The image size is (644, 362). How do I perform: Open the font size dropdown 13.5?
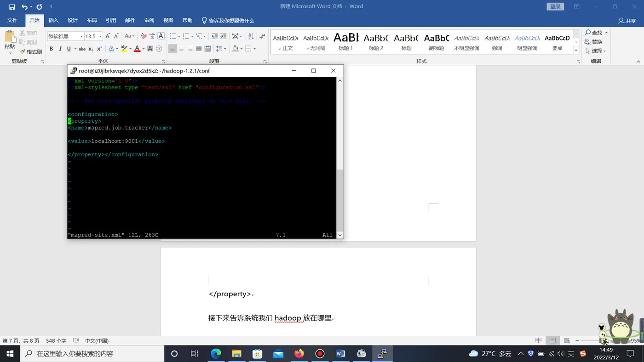tap(100, 36)
